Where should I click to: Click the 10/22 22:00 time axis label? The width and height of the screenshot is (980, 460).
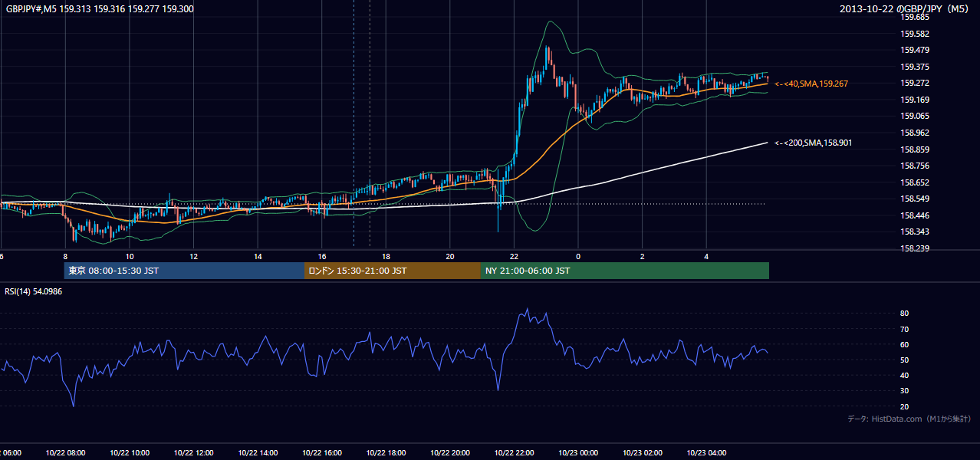514,452
